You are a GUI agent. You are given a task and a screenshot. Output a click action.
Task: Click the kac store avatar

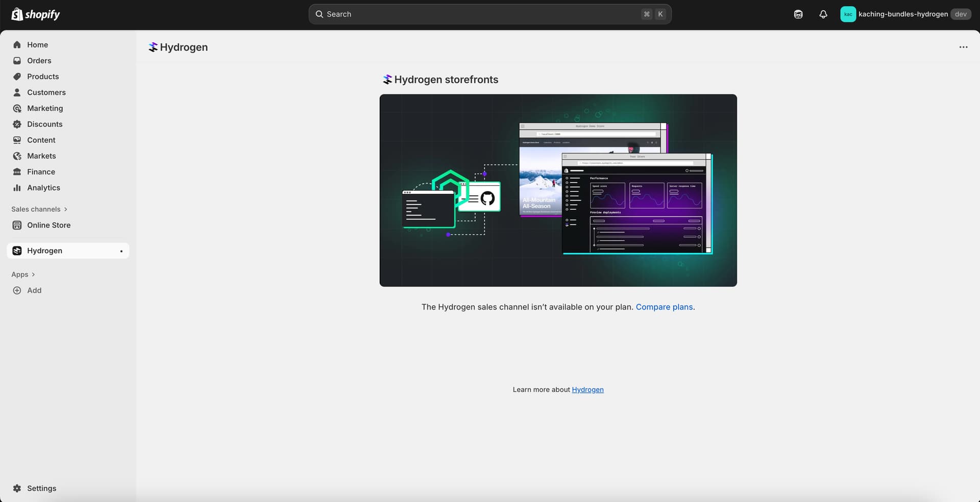point(848,14)
